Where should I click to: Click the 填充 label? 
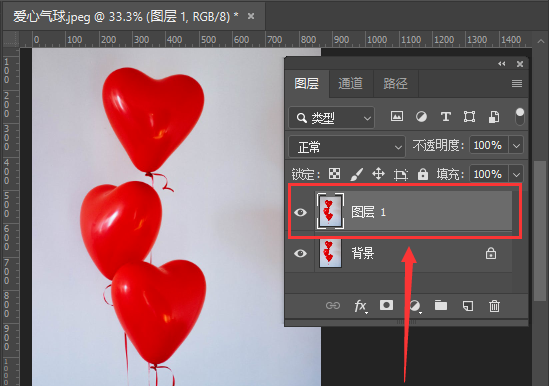click(449, 174)
